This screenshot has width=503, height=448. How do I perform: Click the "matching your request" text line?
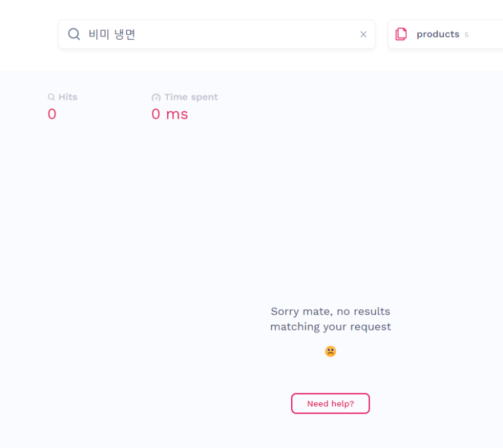(x=331, y=327)
